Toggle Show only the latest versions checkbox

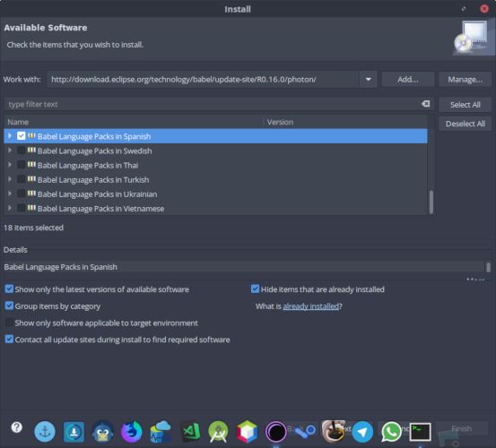pos(9,289)
